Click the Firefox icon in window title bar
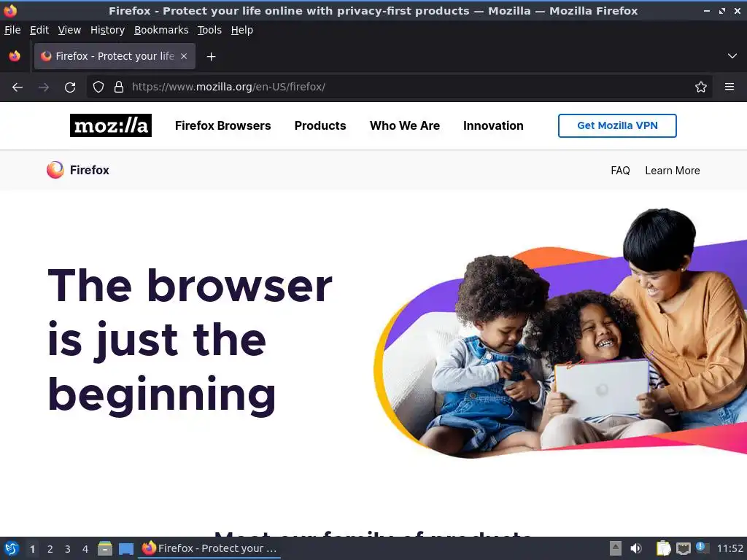 pyautogui.click(x=10, y=10)
